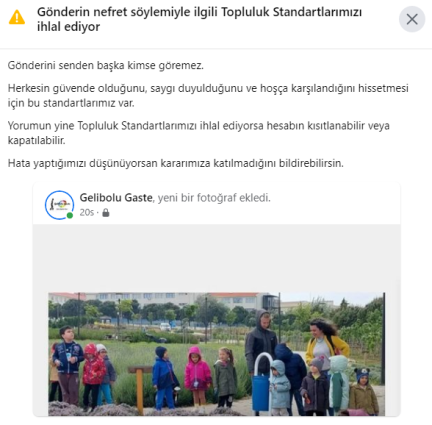Open the Gelibolu Gaste profile avatar
432x425 pixels.
(x=59, y=205)
